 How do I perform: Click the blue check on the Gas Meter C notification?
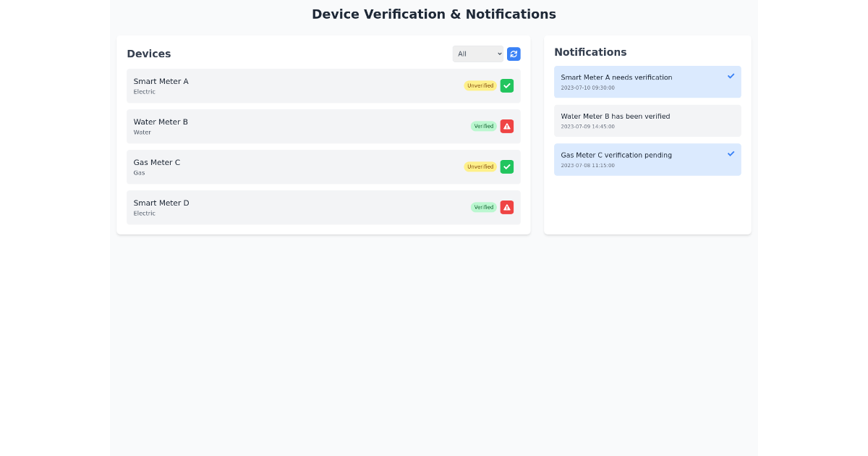click(731, 153)
